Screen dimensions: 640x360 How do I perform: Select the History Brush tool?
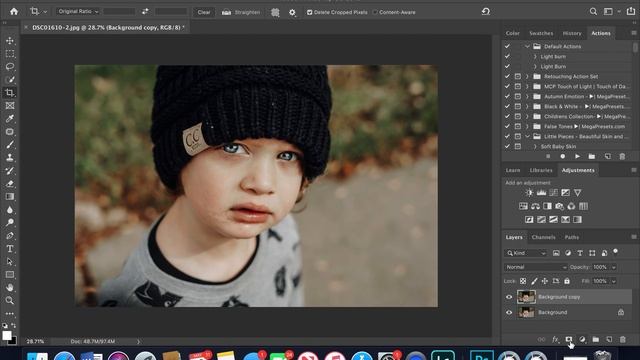(10, 171)
